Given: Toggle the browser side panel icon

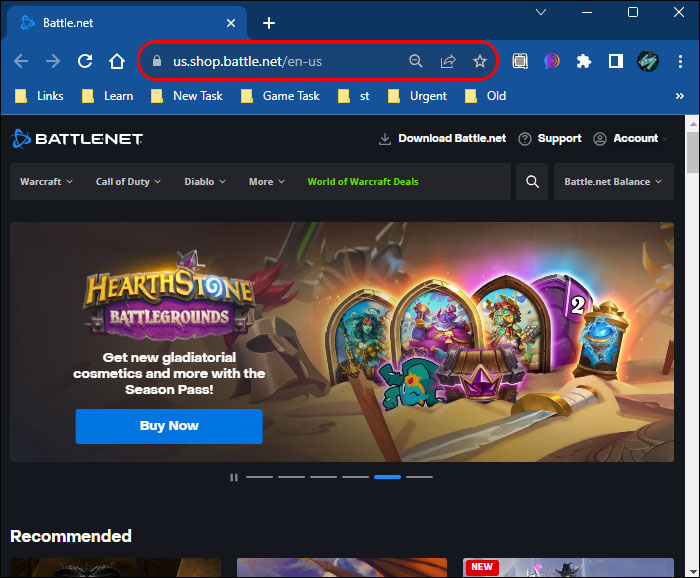Looking at the screenshot, I should (616, 61).
